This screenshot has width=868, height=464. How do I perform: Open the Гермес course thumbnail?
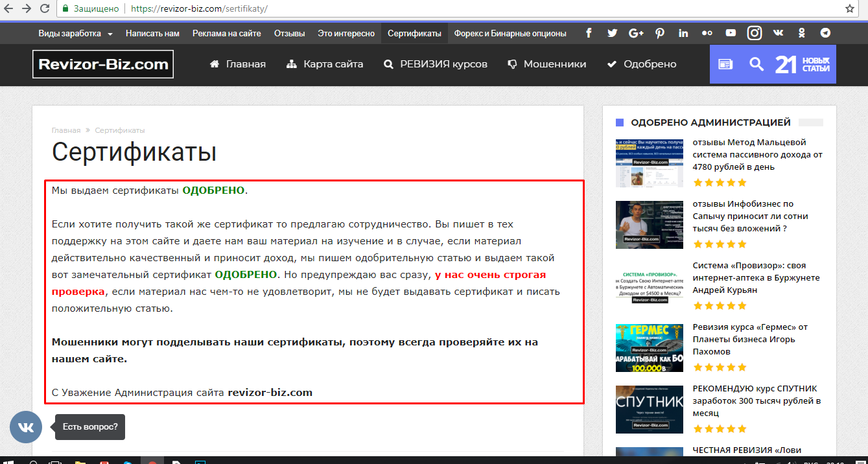(x=649, y=348)
